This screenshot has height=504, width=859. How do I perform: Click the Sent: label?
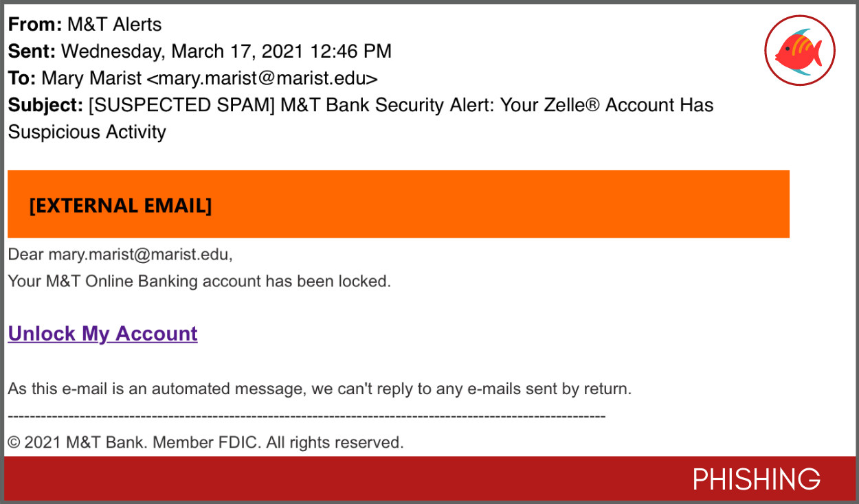point(32,51)
